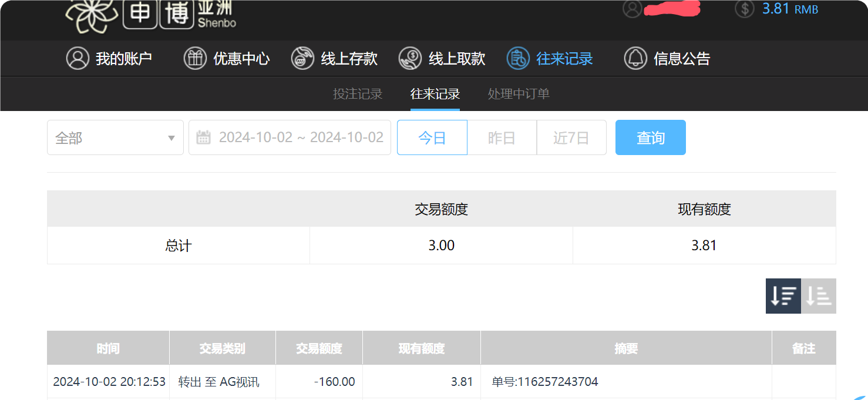This screenshot has width=868, height=400.
Task: Click the 信息公告 bell notification icon
Action: [x=635, y=58]
